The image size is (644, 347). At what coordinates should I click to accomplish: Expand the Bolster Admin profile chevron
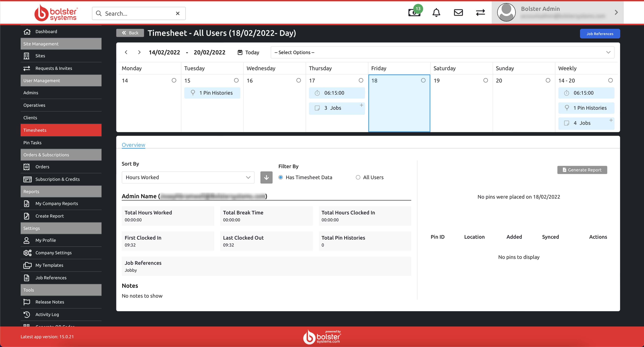point(616,12)
